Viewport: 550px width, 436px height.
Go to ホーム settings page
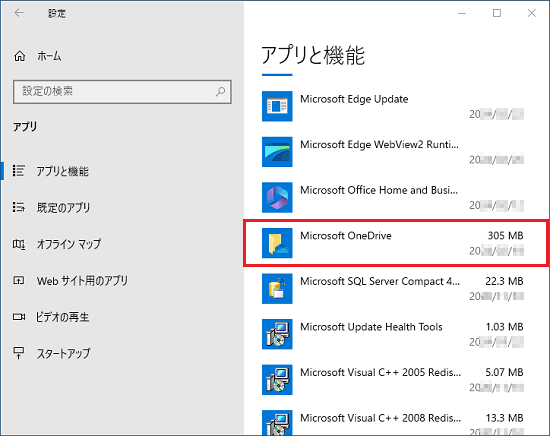49,56
